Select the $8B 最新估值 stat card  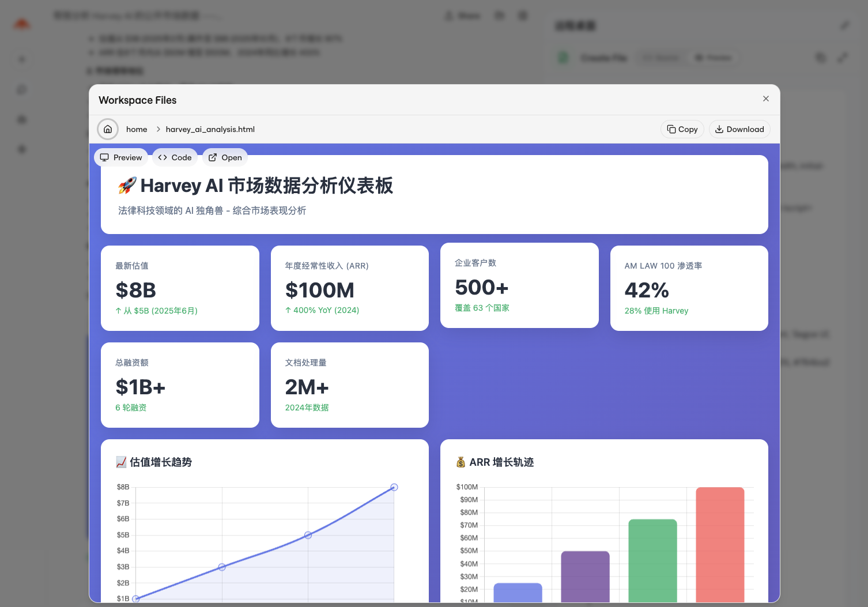click(180, 288)
